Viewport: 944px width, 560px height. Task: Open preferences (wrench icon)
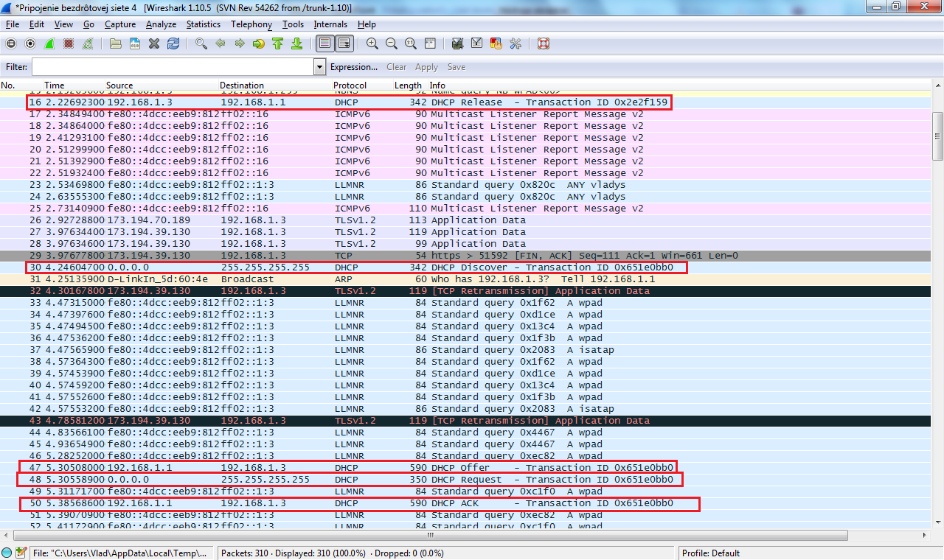click(x=516, y=43)
